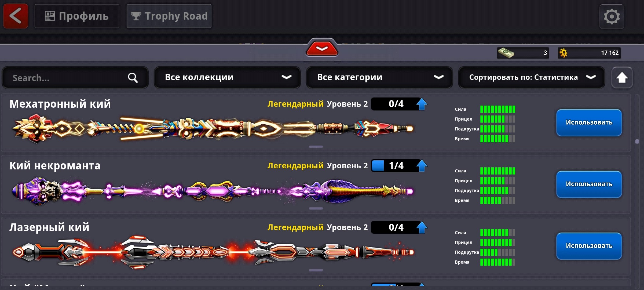Click upgrade arrow for Кий некроманта

(422, 166)
